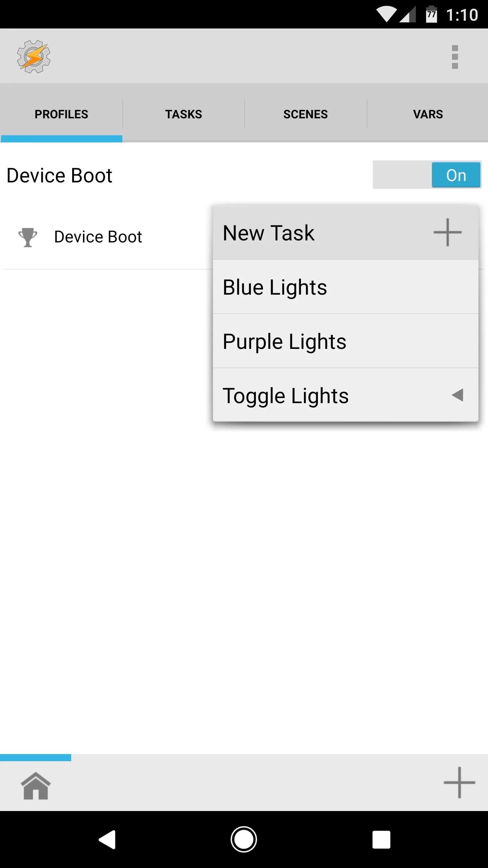Select Blue Lights from the task list
Image resolution: width=488 pixels, height=868 pixels.
(346, 287)
